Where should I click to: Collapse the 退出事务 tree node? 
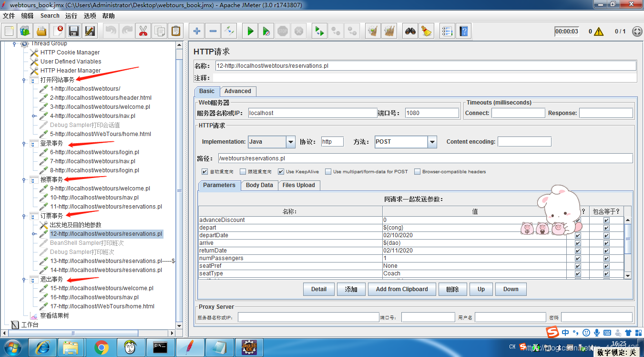(x=23, y=280)
